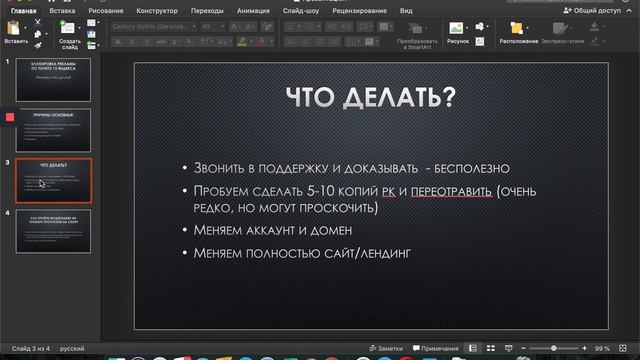Click bullet Меняем аккаунт и домен
This screenshot has height=360, width=640.
pyautogui.click(x=273, y=230)
